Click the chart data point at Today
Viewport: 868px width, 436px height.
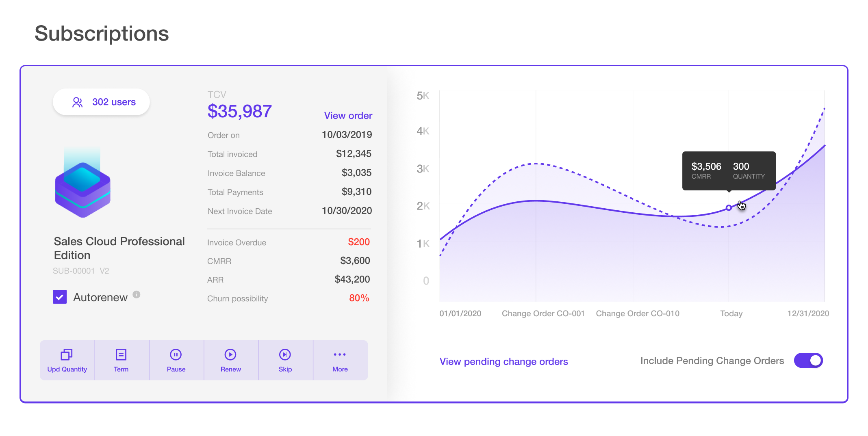[729, 208]
